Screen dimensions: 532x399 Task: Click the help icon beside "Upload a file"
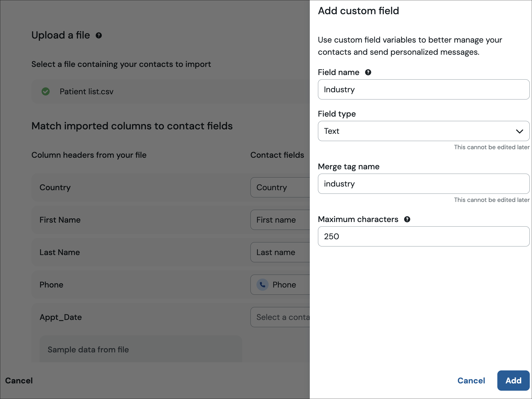click(x=99, y=35)
